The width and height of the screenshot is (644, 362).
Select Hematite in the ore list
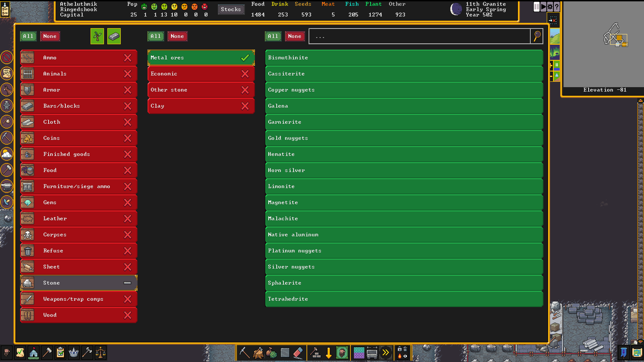[x=404, y=154]
